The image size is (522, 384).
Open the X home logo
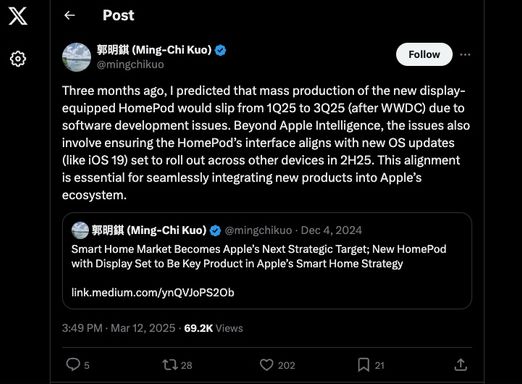coord(18,16)
